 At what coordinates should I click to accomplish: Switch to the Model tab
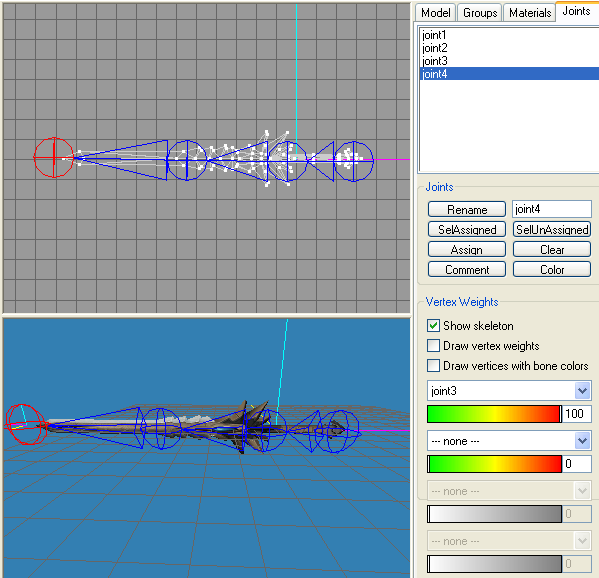[x=435, y=13]
